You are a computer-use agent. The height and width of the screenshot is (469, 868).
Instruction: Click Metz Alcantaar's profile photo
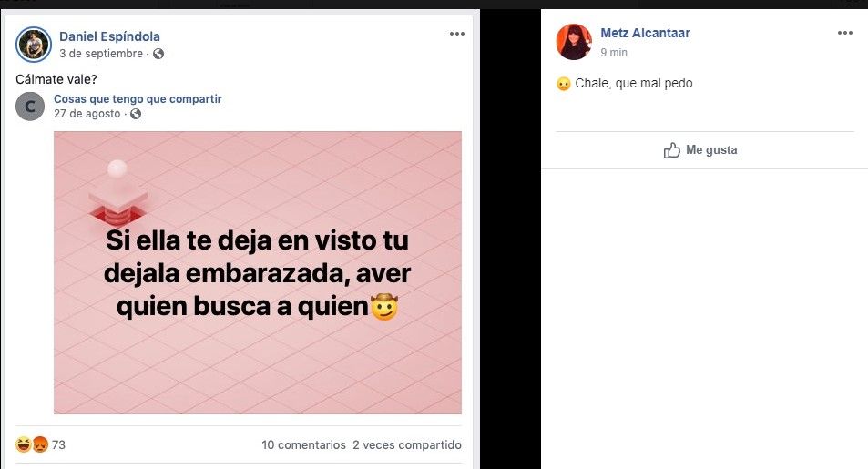click(574, 42)
